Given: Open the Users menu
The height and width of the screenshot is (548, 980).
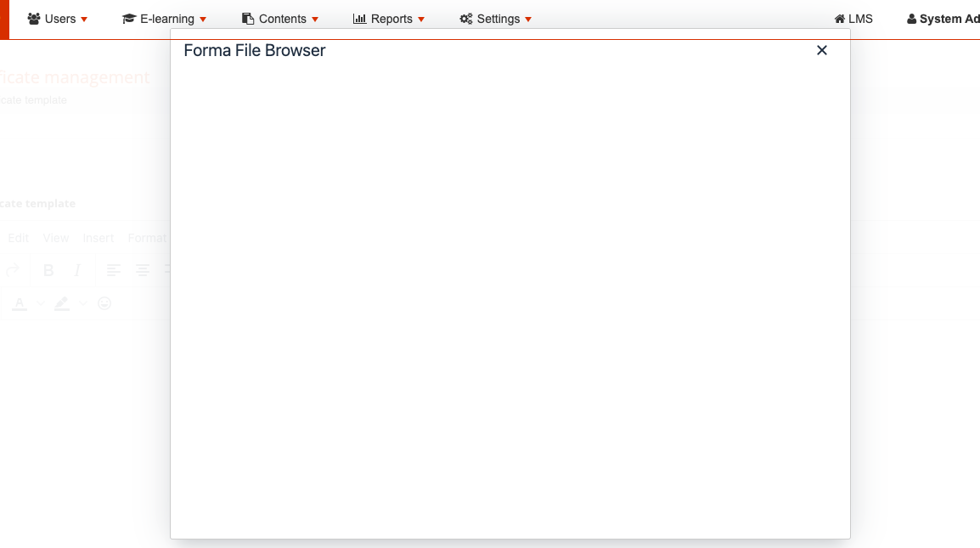Looking at the screenshot, I should point(58,19).
